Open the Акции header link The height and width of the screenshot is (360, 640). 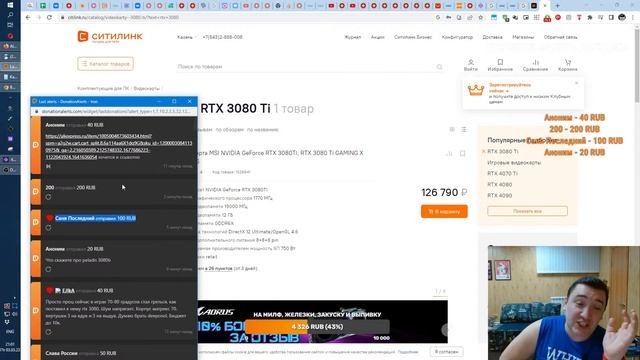(378, 37)
